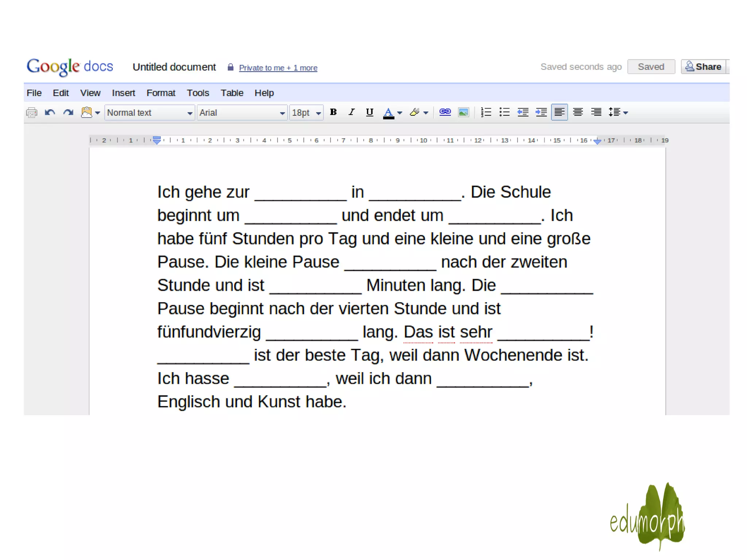This screenshot has width=747, height=560.
Task: Click the insert link icon
Action: (x=445, y=112)
